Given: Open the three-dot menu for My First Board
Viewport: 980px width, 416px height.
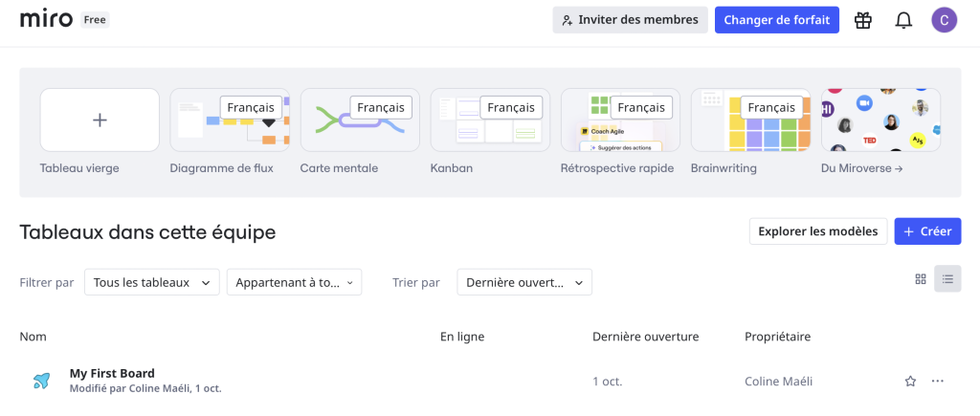Looking at the screenshot, I should coord(938,382).
